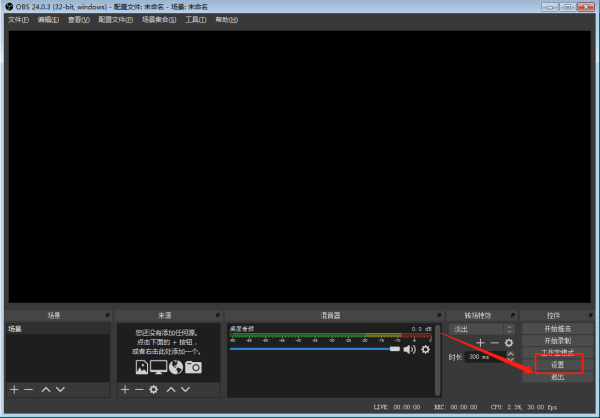Screen dimensions: 600x418
Task: Mute the 桌面音频 speaker icon
Action: 409,349
